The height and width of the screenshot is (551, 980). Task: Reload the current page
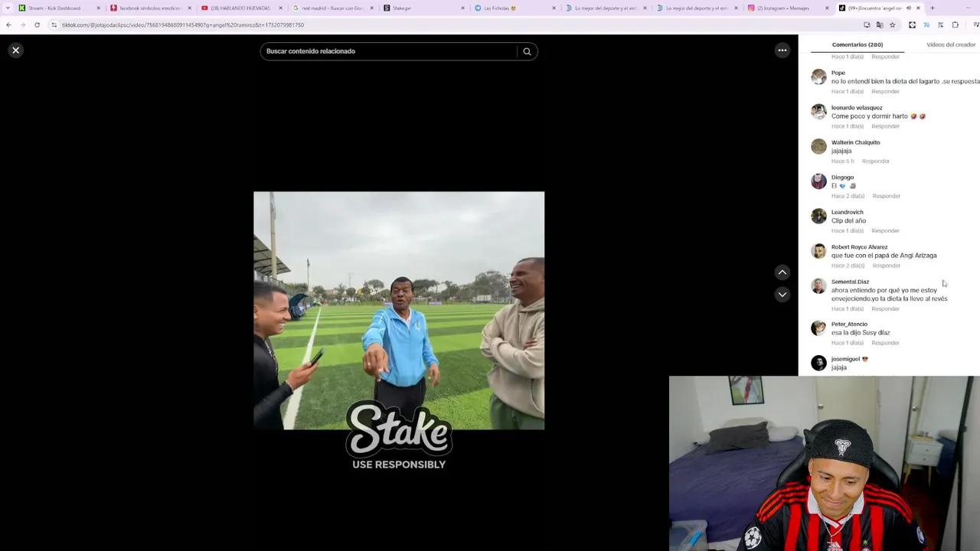[37, 24]
